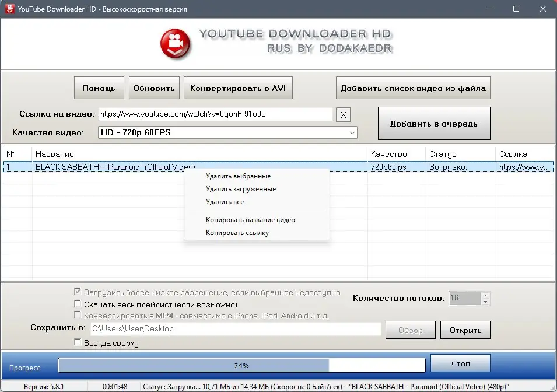The image size is (557, 392).
Task: Click the Версия: 5.8.1 status bar entry
Action: point(44,386)
